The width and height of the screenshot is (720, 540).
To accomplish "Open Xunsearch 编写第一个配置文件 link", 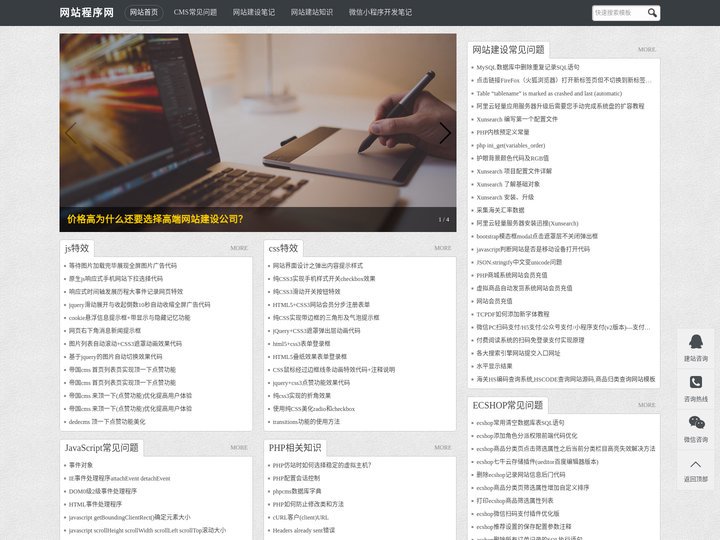I will (x=517, y=119).
